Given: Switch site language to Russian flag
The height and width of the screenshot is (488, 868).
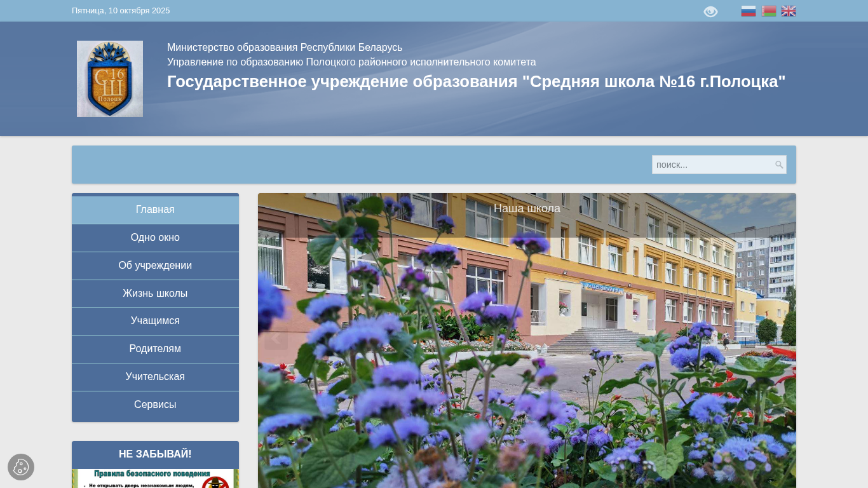Looking at the screenshot, I should click(749, 11).
